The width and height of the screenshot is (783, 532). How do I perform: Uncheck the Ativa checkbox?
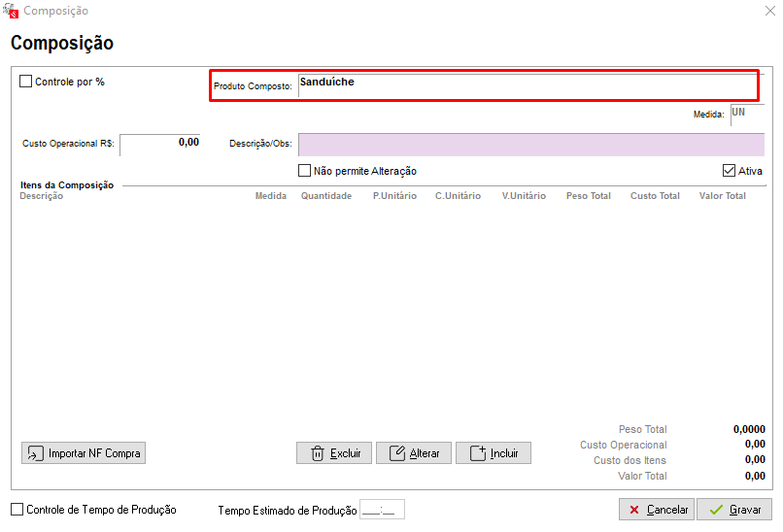tap(729, 171)
